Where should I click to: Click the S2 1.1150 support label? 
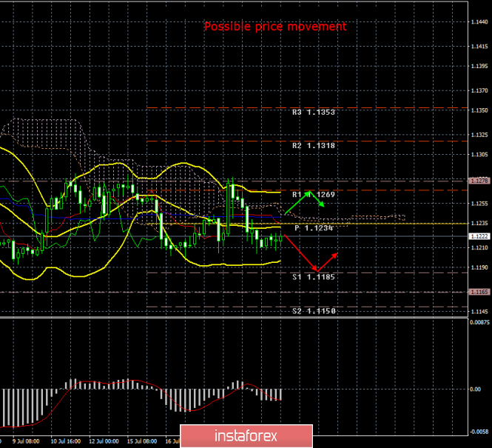click(313, 311)
